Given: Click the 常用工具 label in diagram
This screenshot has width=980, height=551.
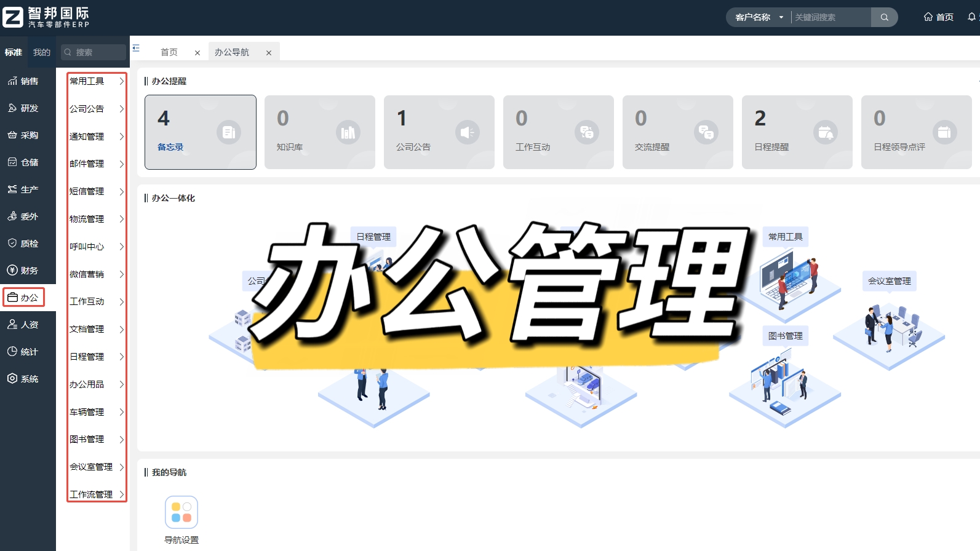Looking at the screenshot, I should coord(786,237).
